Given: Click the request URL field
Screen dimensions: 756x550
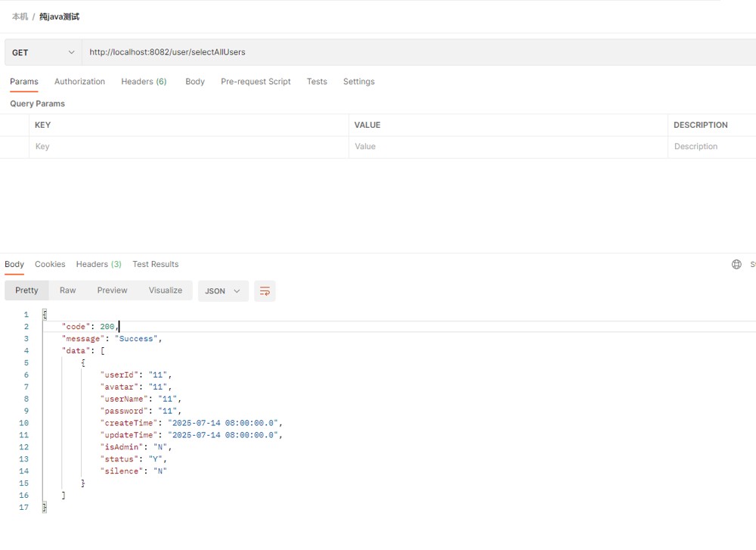Looking at the screenshot, I should pyautogui.click(x=419, y=52).
